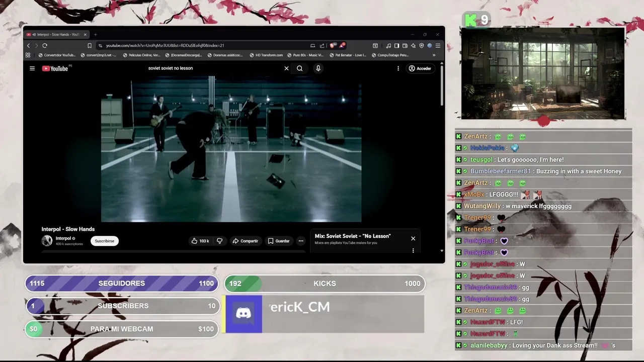644x362 pixels.
Task: Click the VPN shield toolbar icon
Action: point(422,45)
